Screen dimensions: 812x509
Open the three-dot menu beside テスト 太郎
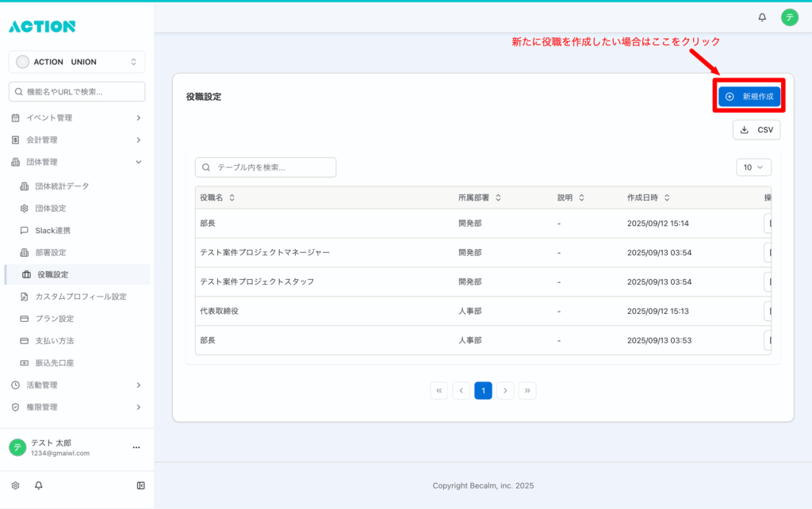tap(136, 448)
